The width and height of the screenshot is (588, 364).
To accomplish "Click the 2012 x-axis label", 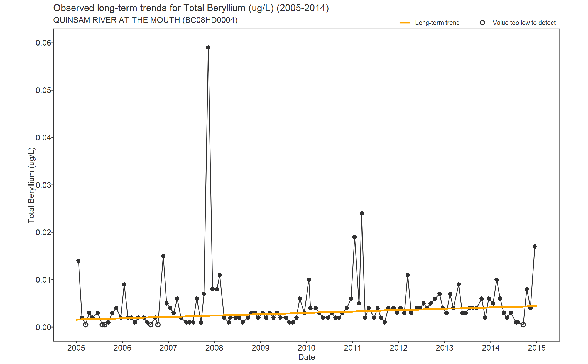I will coord(398,348).
